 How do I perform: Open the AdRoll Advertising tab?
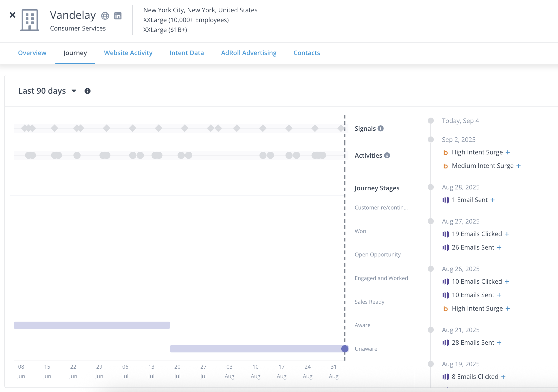[248, 53]
